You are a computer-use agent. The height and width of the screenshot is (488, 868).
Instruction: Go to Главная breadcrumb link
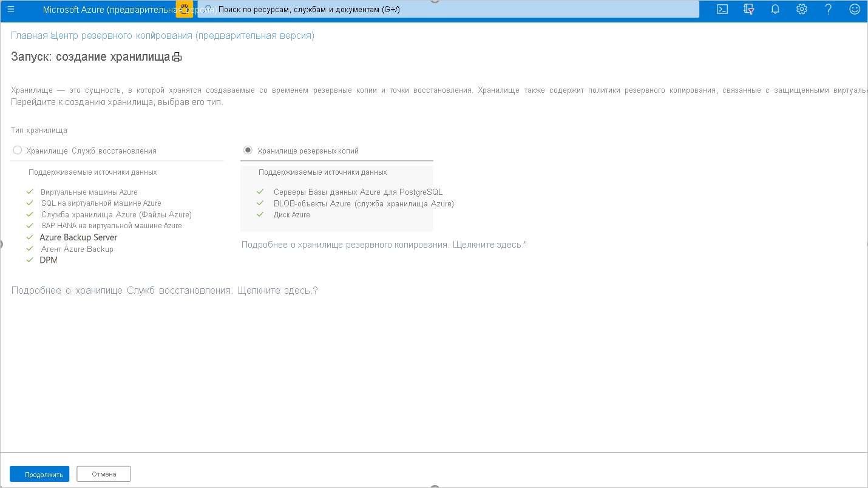click(29, 35)
